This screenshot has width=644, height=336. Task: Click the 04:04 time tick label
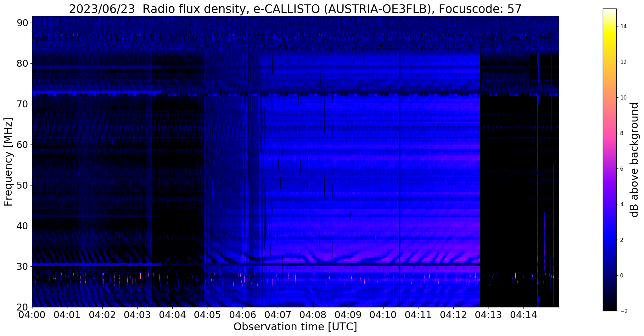[x=172, y=315]
